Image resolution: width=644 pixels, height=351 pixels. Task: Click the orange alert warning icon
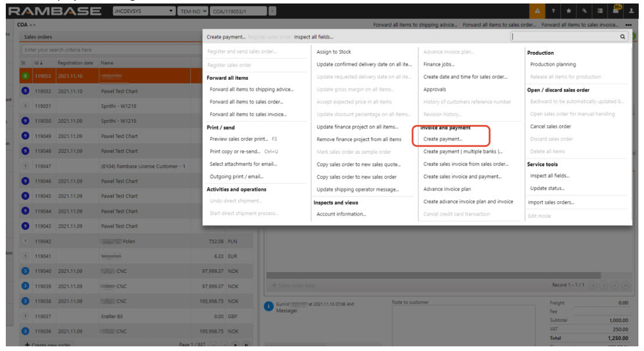(537, 11)
